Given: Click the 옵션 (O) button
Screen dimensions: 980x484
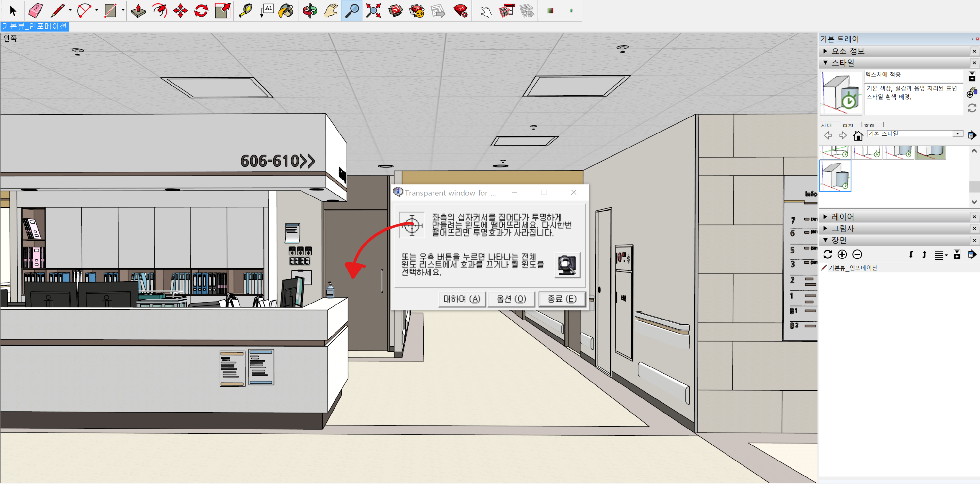Looking at the screenshot, I should pyautogui.click(x=511, y=299).
